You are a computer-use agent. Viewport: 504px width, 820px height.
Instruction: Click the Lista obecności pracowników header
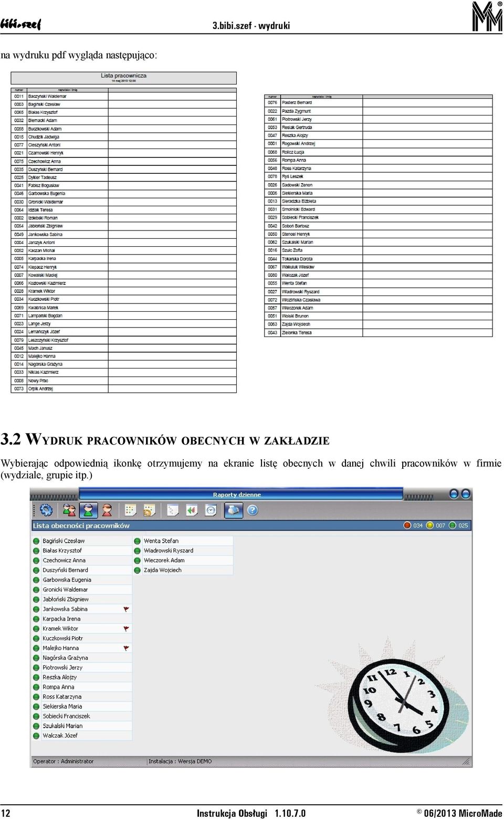point(81,525)
